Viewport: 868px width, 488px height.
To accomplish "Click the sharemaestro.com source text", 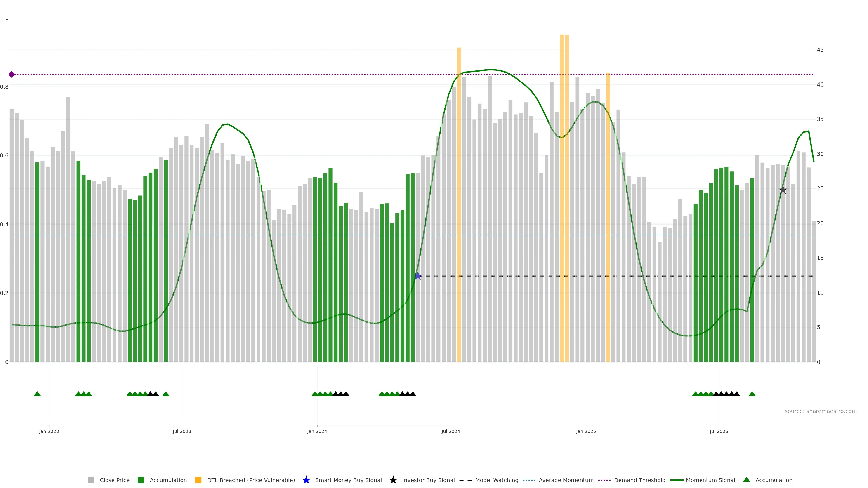I will point(821,411).
